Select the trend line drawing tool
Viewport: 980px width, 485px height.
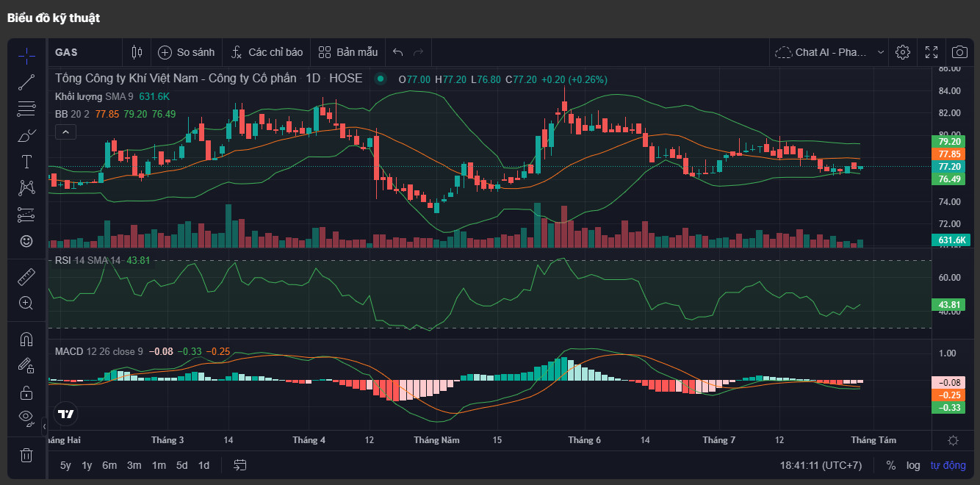26,82
